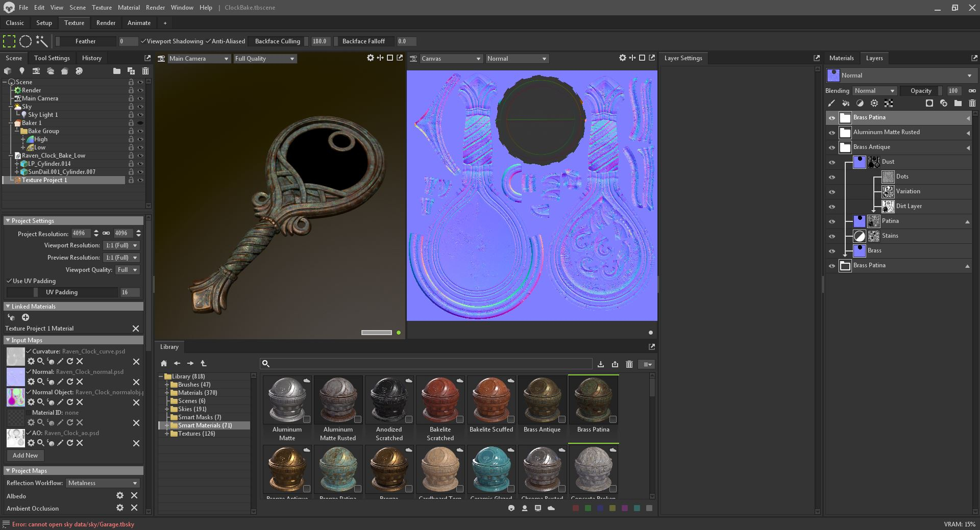This screenshot has height=530, width=980.
Task: Add a texture project with palette icon
Action: click(x=79, y=71)
